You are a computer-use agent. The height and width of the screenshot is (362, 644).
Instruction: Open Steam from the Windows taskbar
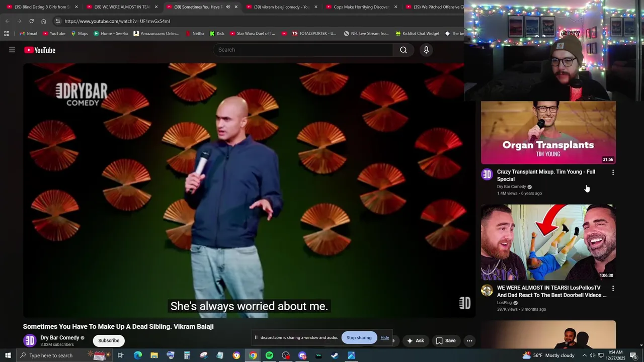335,355
